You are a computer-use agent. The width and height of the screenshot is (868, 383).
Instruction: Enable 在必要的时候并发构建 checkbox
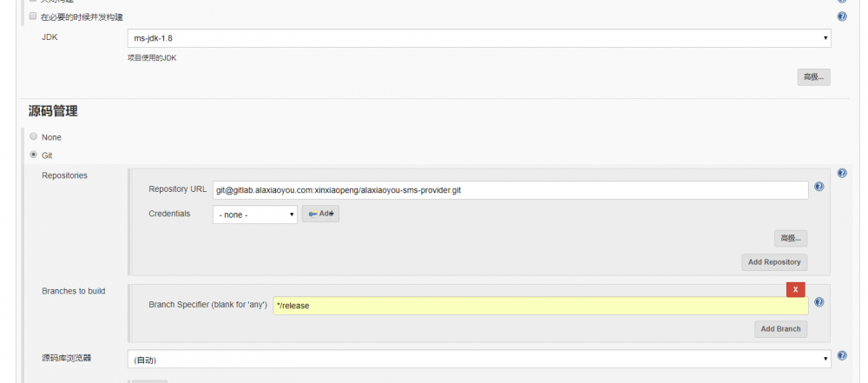33,17
